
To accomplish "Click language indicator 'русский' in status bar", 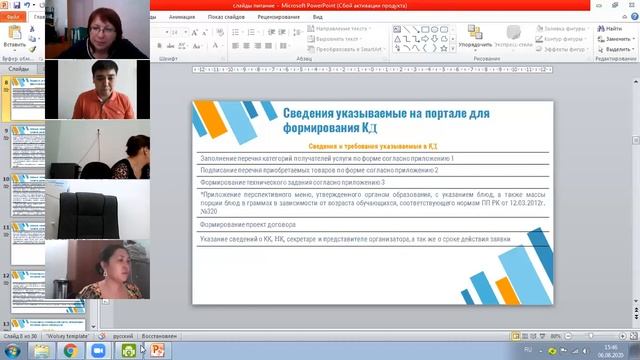I will [x=123, y=336].
